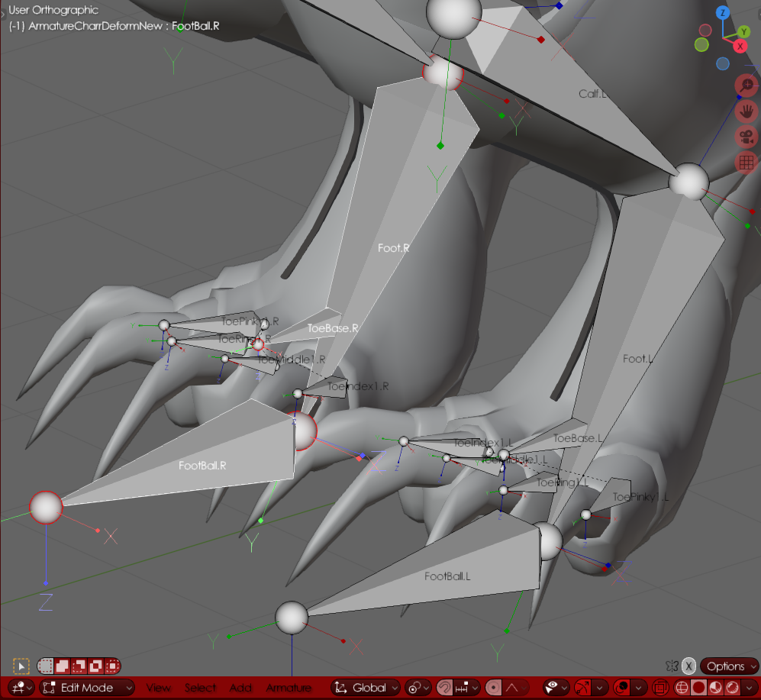Select the Tweak tool icon
The height and width of the screenshot is (700, 761).
[21, 666]
